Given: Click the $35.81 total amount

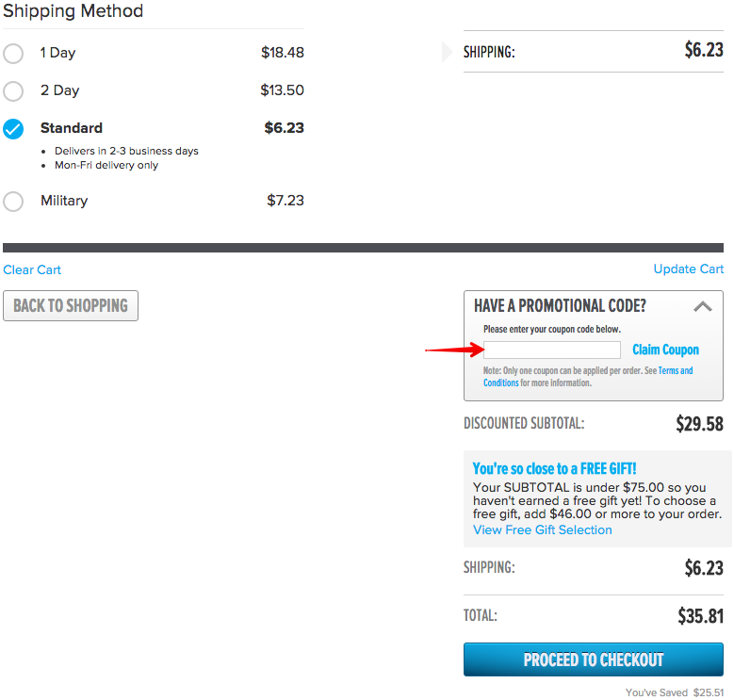Looking at the screenshot, I should [700, 617].
